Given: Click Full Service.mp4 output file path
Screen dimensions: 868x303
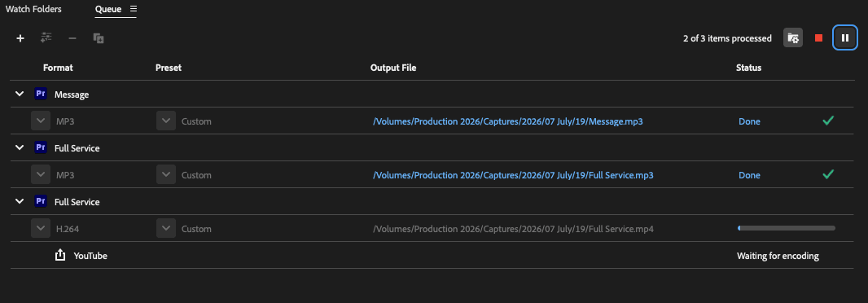Looking at the screenshot, I should [x=513, y=229].
